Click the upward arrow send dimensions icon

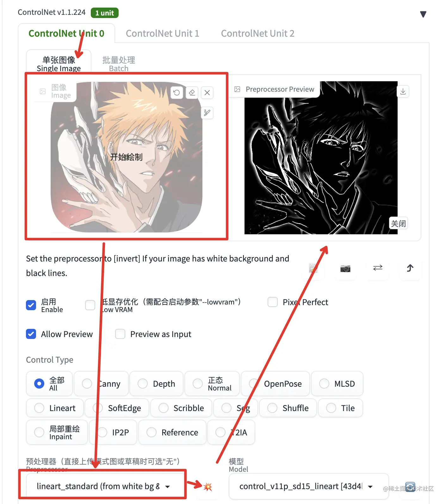coord(410,268)
